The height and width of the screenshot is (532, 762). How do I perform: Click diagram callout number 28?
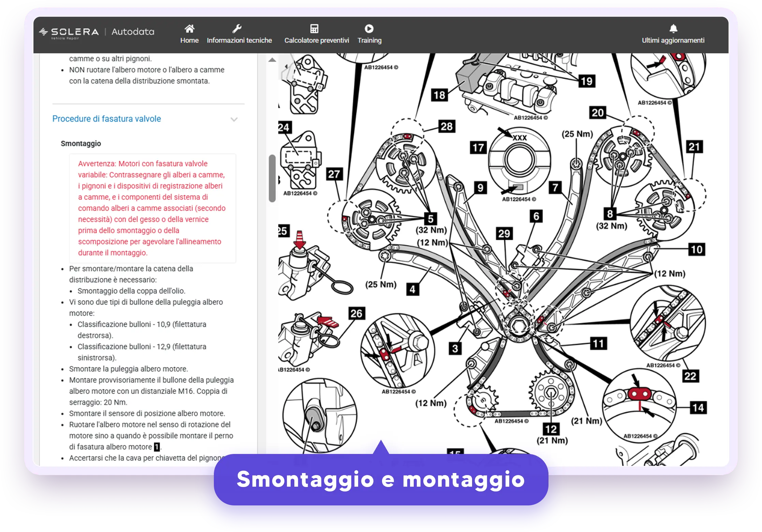pyautogui.click(x=446, y=126)
